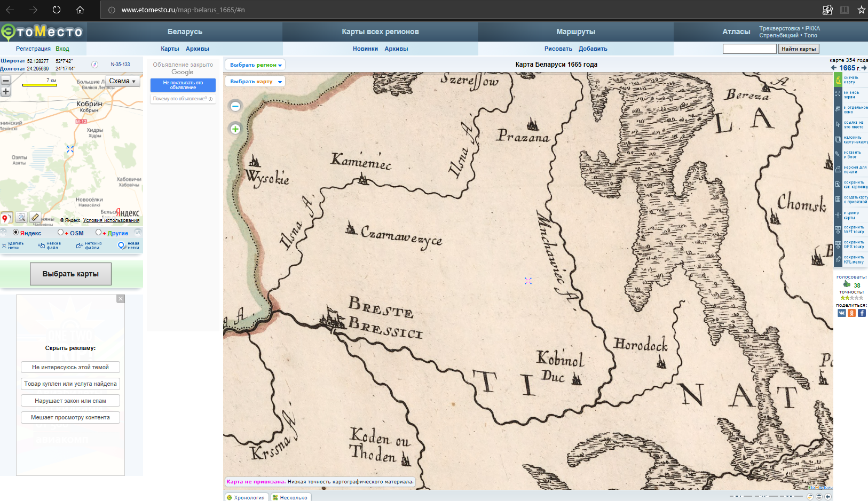This screenshot has height=501, width=868.
Task: Select the Другие radio button
Action: (x=98, y=233)
